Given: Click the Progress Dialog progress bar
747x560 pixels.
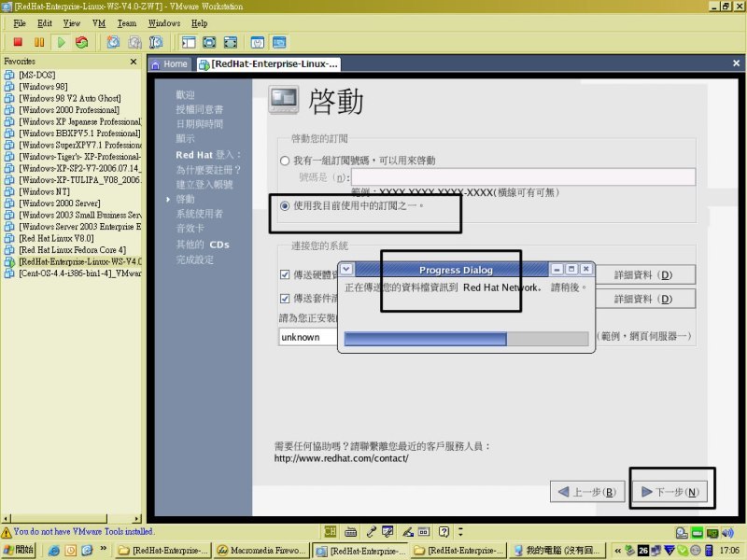Looking at the screenshot, I should 466,339.
